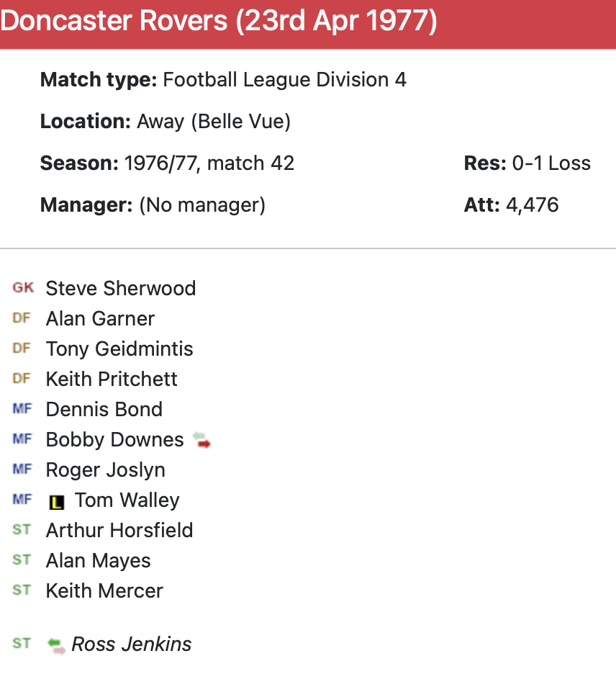The height and width of the screenshot is (674, 616).
Task: Click the ST icon next to Arthur Horsfield
Action: click(22, 530)
